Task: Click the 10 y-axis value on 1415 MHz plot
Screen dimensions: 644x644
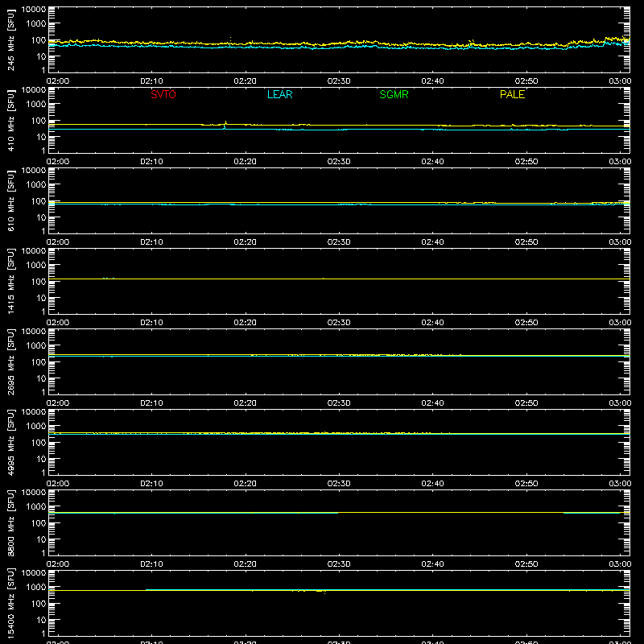Action: [x=41, y=298]
